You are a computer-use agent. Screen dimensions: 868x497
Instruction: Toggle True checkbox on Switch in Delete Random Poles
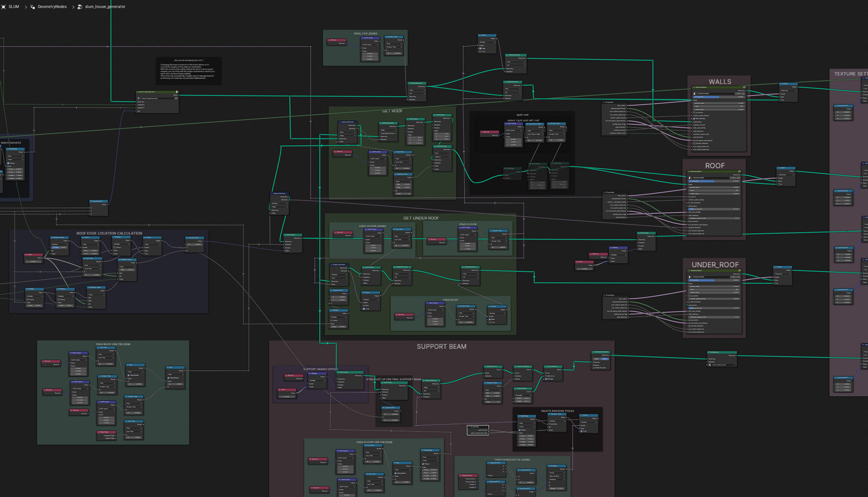click(582, 431)
